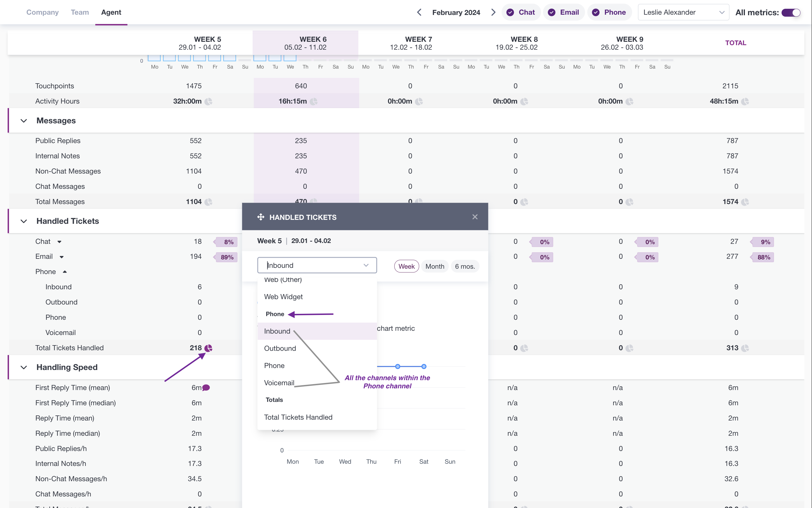
Task: Open Week 9 Total Messages pie chart
Action: (630, 202)
